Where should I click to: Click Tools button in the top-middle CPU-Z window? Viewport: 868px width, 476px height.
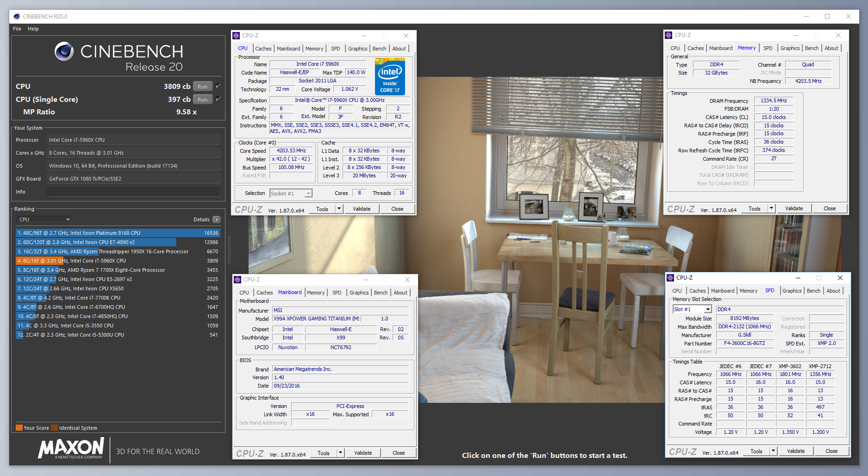[322, 209]
